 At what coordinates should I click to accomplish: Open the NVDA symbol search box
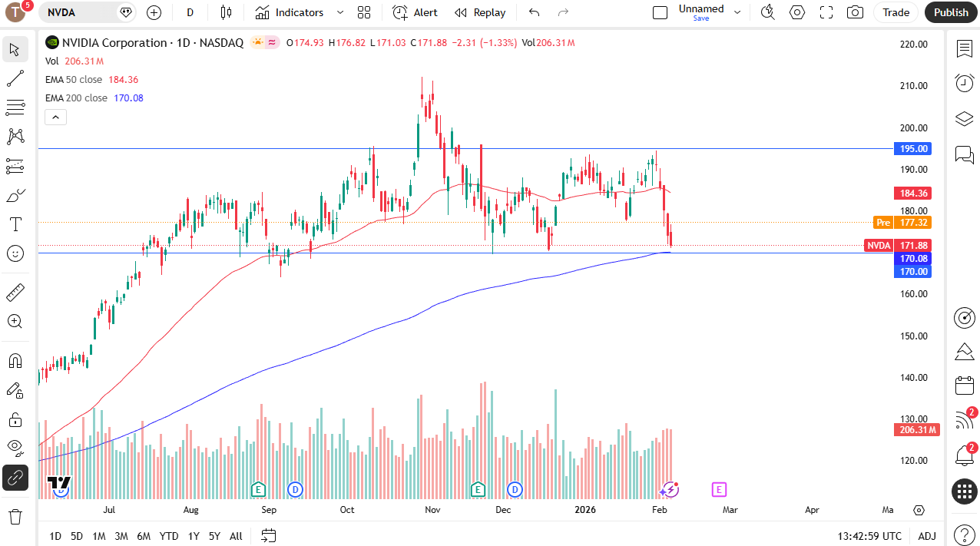pos(88,12)
